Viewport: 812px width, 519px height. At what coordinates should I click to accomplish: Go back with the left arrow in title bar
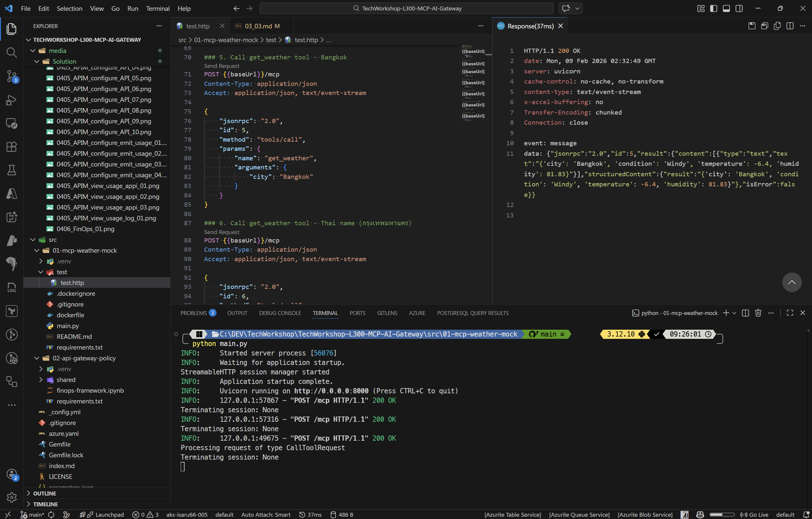236,8
